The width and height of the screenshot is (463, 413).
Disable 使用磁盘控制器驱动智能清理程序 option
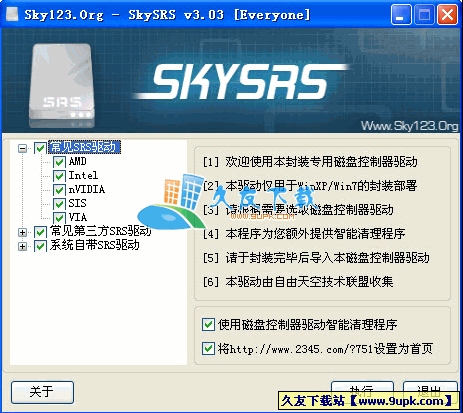pyautogui.click(x=208, y=324)
